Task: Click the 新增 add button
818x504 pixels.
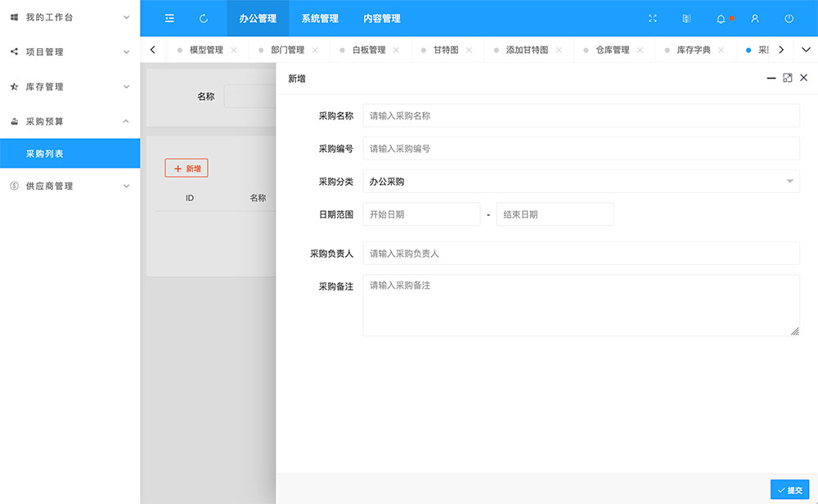Action: coord(187,169)
